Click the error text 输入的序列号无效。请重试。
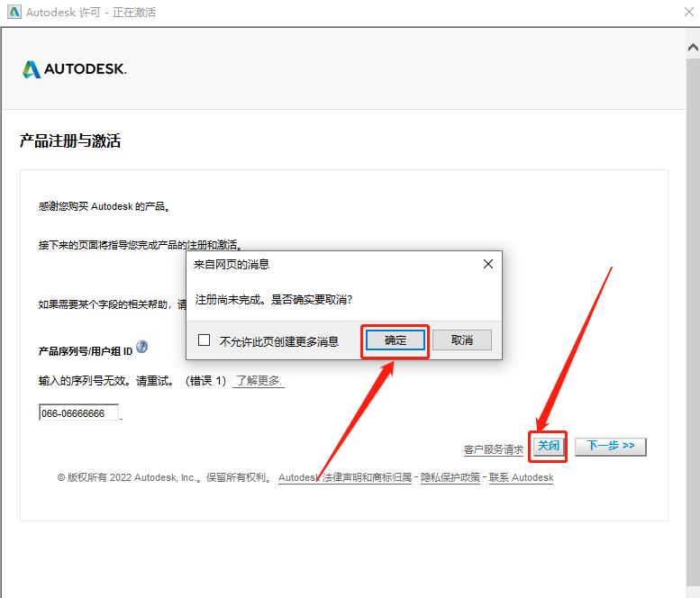This screenshot has height=598, width=700. 106,381
